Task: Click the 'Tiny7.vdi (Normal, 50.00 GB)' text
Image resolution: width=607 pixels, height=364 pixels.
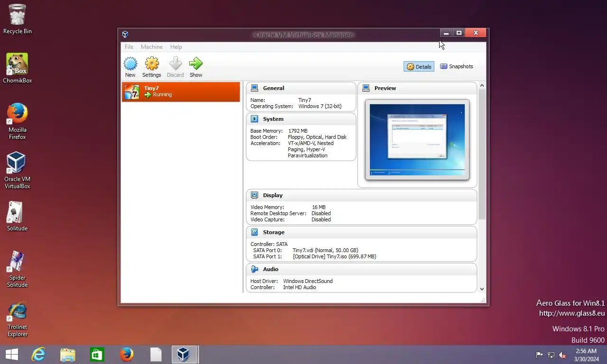Action: pos(325,250)
